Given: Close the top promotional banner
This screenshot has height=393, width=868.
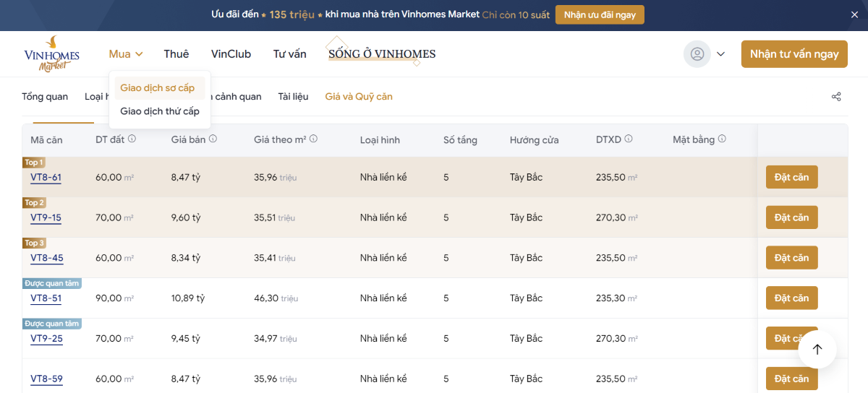Looking at the screenshot, I should pos(854,14).
